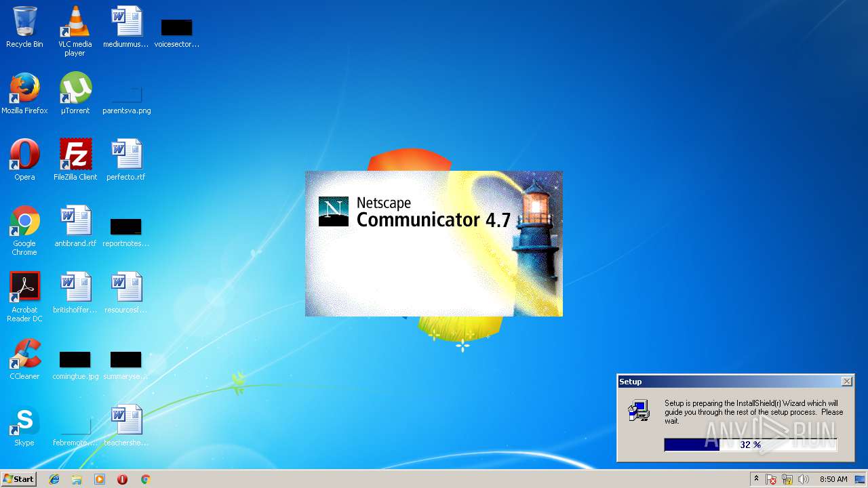Image resolution: width=868 pixels, height=488 pixels.
Task: Close the Setup dialog
Action: (847, 382)
